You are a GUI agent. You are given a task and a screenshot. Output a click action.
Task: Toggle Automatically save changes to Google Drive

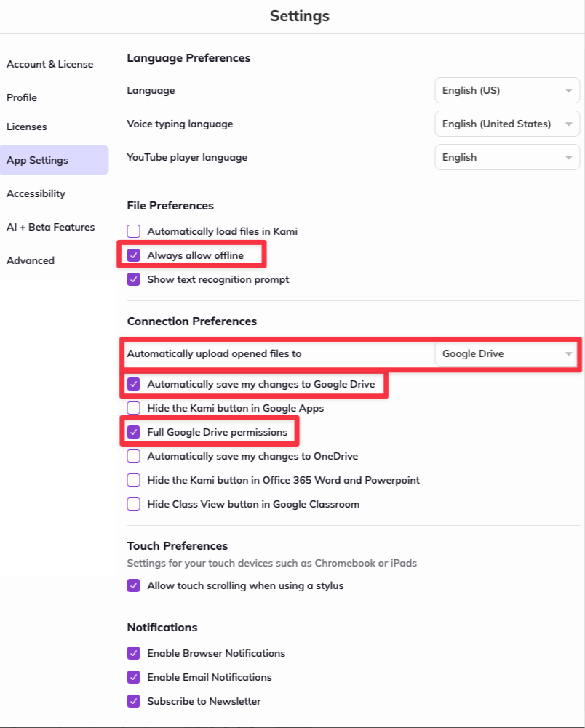[x=133, y=384]
